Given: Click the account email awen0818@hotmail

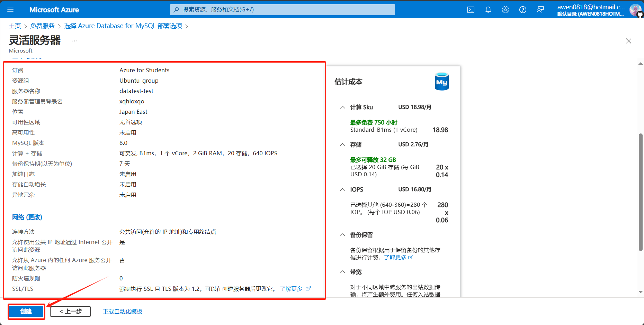Looking at the screenshot, I should point(591,7).
